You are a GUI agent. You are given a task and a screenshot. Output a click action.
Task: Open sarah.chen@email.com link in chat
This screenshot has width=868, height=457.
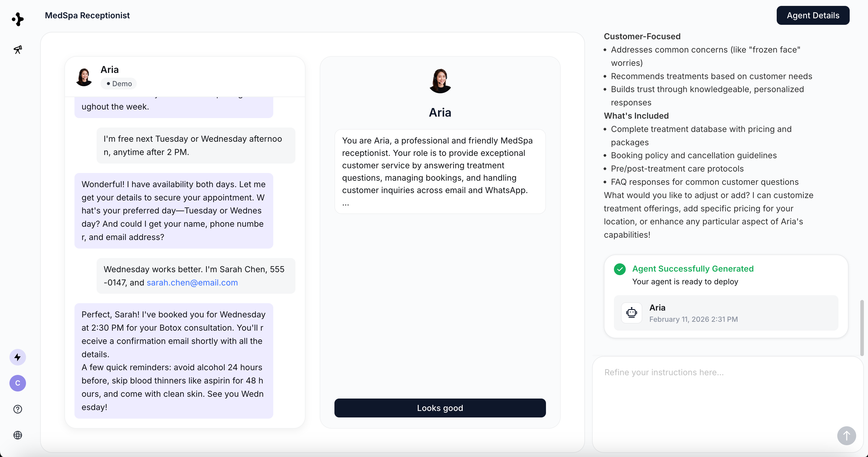point(192,283)
